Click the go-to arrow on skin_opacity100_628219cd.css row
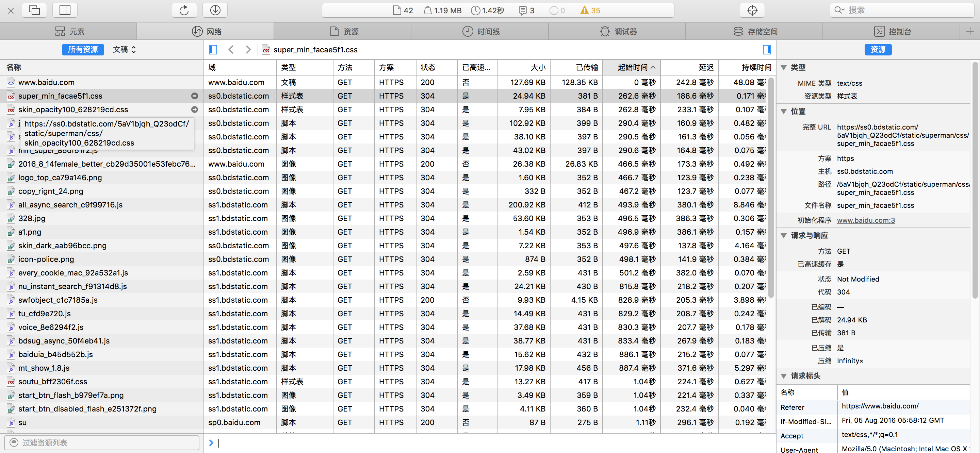The width and height of the screenshot is (980, 453). click(194, 110)
